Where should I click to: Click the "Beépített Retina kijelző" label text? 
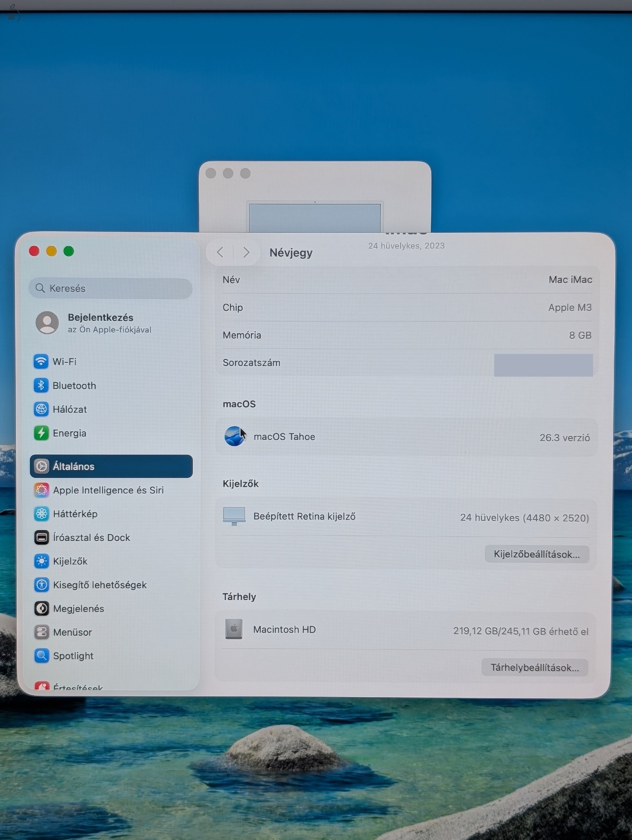click(x=305, y=516)
